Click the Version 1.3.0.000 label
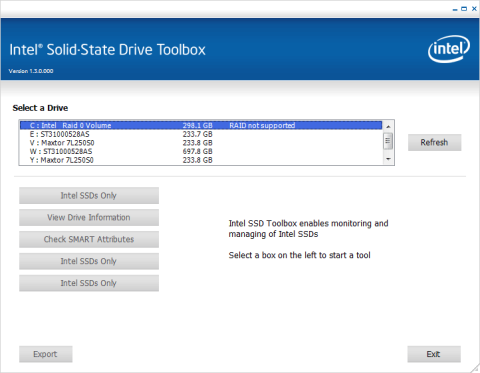This screenshot has height=373, width=480. [31, 71]
